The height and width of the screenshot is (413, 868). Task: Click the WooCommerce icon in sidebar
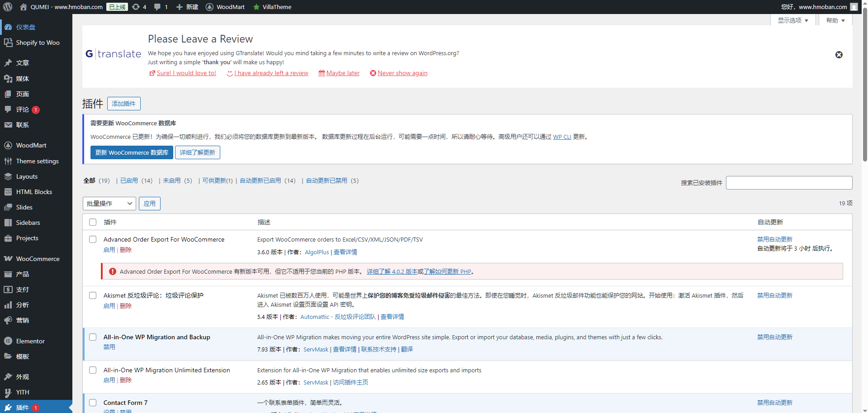(x=8, y=259)
